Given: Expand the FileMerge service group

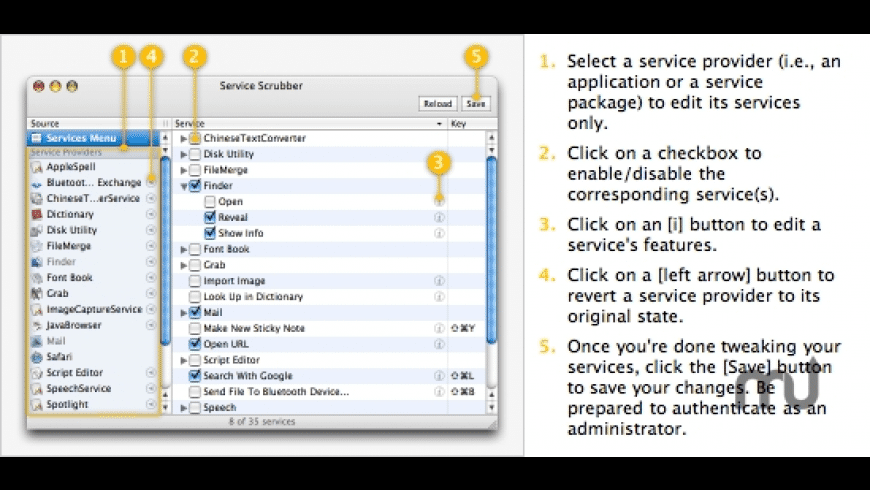Looking at the screenshot, I should [x=184, y=170].
